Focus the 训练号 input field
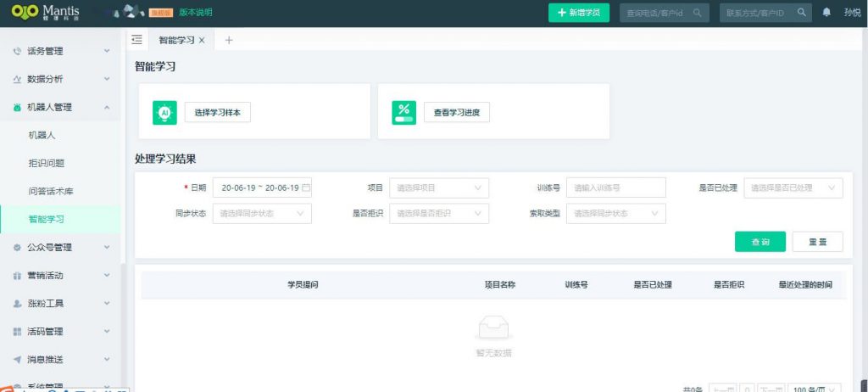 coord(615,188)
